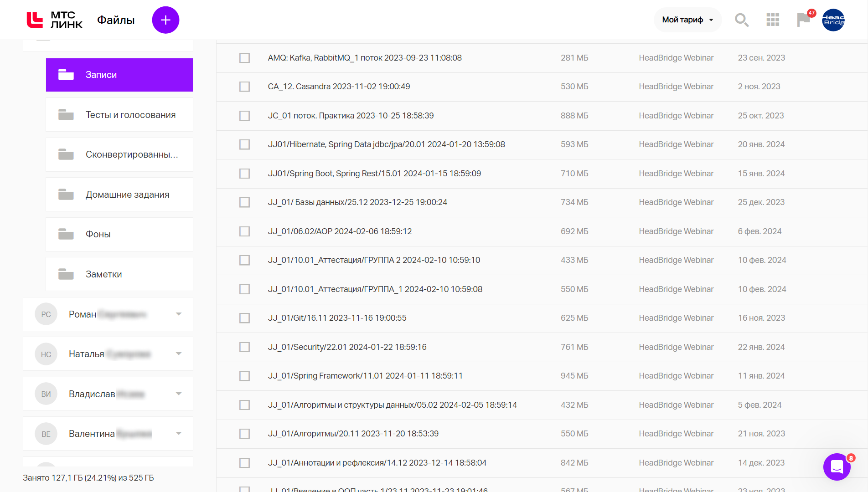Open the Заметки folder
The width and height of the screenshot is (868, 492).
[x=119, y=274]
